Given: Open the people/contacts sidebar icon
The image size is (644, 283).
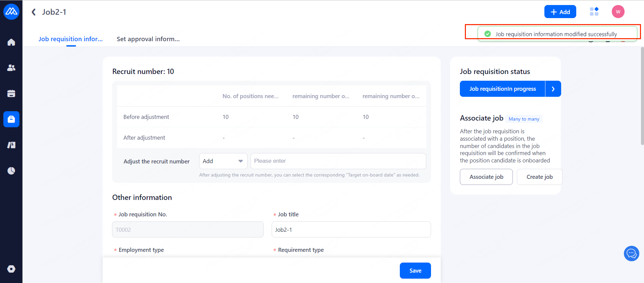Looking at the screenshot, I should [11, 68].
